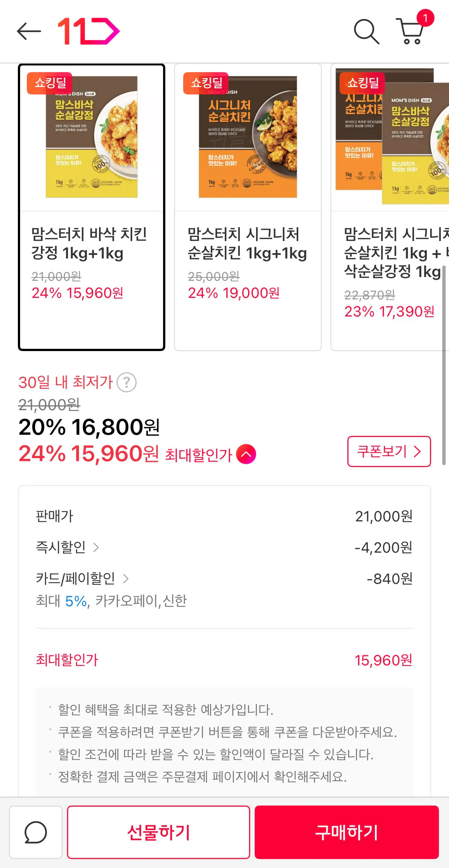Tap the 쇼킹딜 badge on 시그니처 순살치킨

click(206, 83)
